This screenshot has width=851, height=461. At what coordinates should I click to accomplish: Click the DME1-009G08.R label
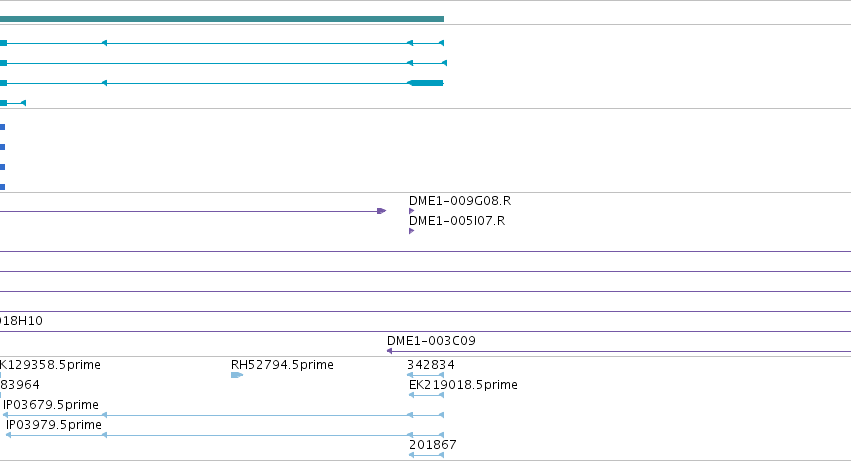point(460,201)
